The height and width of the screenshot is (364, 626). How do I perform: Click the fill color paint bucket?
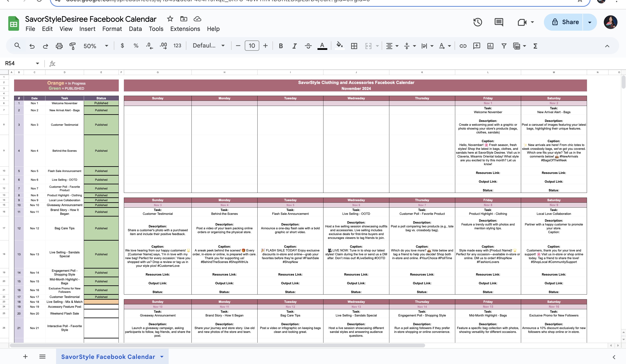click(x=339, y=45)
